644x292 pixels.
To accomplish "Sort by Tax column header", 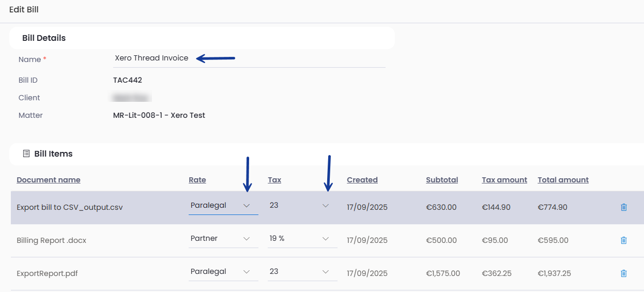I will coord(274,180).
